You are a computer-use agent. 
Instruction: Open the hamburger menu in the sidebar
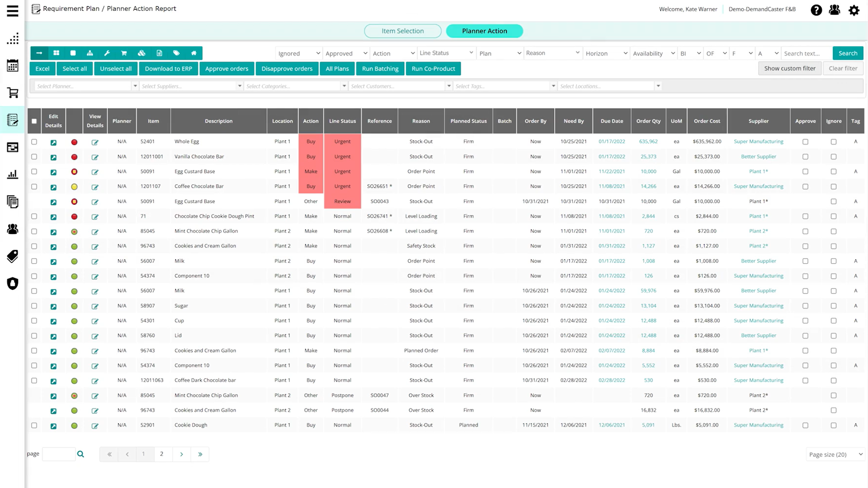tap(12, 11)
